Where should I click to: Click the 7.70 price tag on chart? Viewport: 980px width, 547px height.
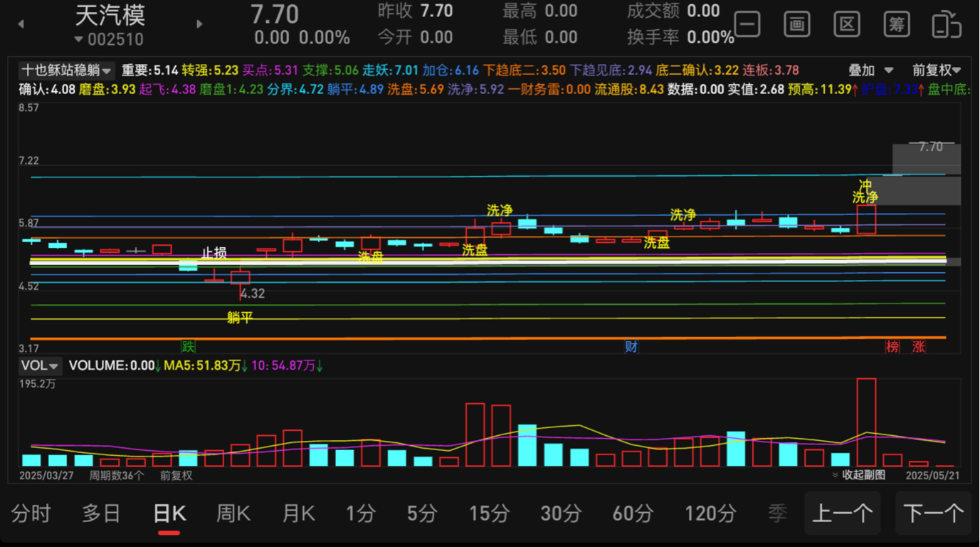[930, 147]
